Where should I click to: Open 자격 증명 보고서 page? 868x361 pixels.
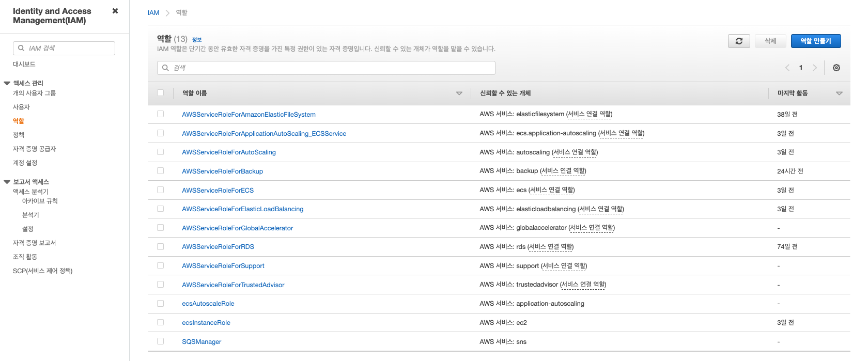tap(35, 243)
